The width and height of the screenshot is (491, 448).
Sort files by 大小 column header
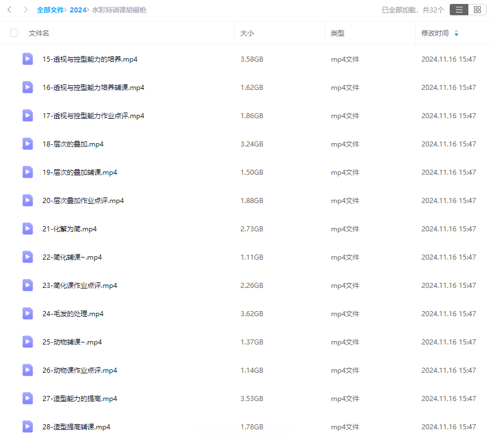247,33
